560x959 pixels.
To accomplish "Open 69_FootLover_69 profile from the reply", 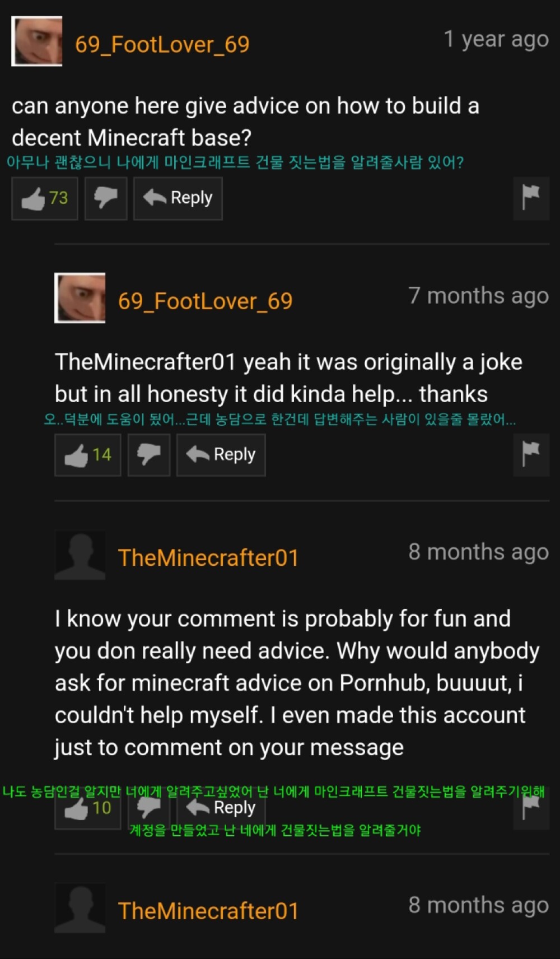I will pos(206,301).
